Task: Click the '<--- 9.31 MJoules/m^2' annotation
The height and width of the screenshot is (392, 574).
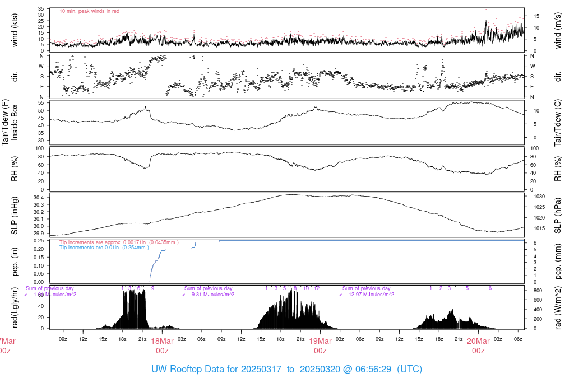Action: (x=209, y=295)
